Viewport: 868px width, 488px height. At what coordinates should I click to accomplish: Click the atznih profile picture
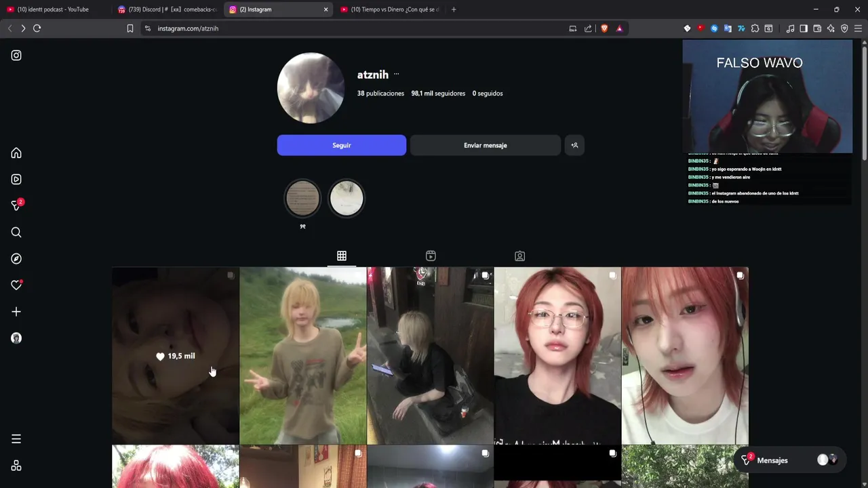point(311,88)
